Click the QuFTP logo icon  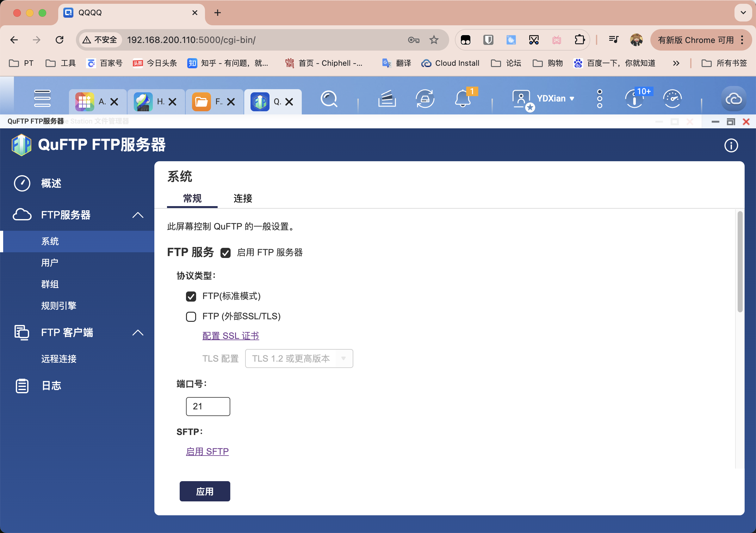pyautogui.click(x=22, y=145)
